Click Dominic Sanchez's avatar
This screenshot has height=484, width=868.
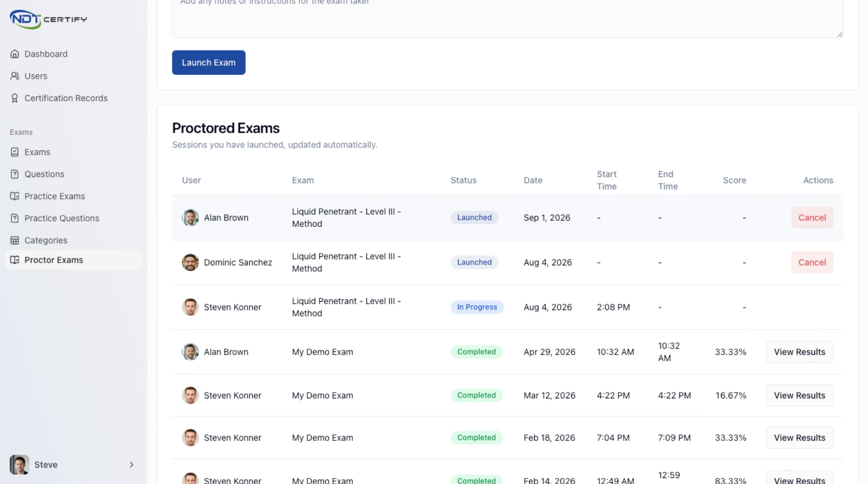tap(190, 263)
